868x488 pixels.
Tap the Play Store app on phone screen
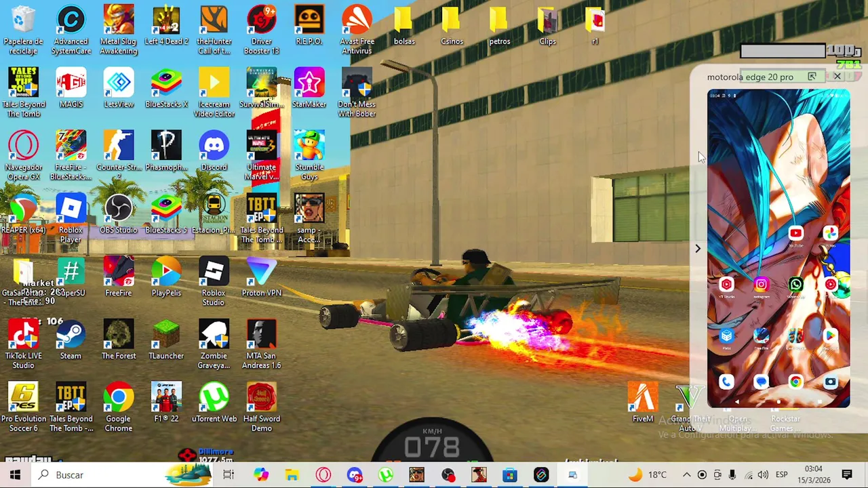click(x=830, y=336)
